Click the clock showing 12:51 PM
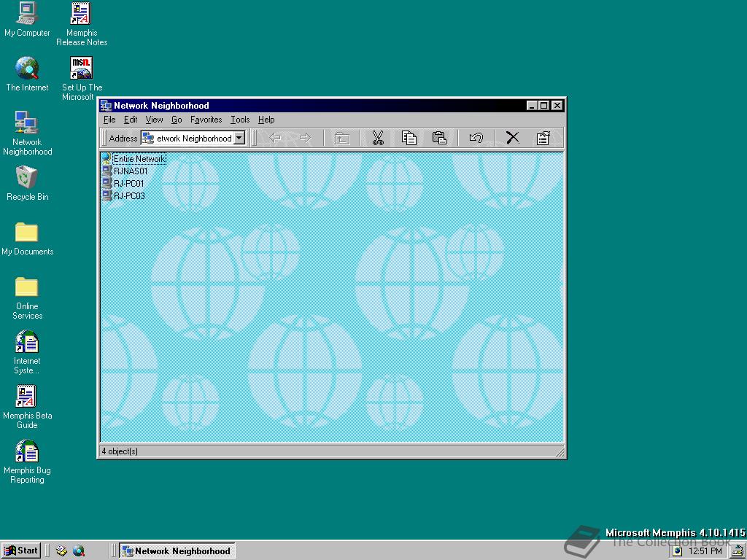747x560 pixels. click(705, 551)
